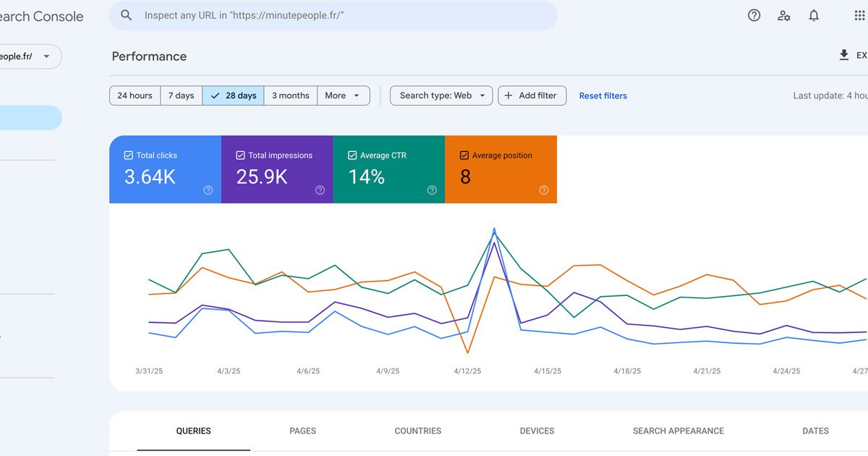Click the Reset filters link
Image resolution: width=868 pixels, height=456 pixels.
pos(603,96)
